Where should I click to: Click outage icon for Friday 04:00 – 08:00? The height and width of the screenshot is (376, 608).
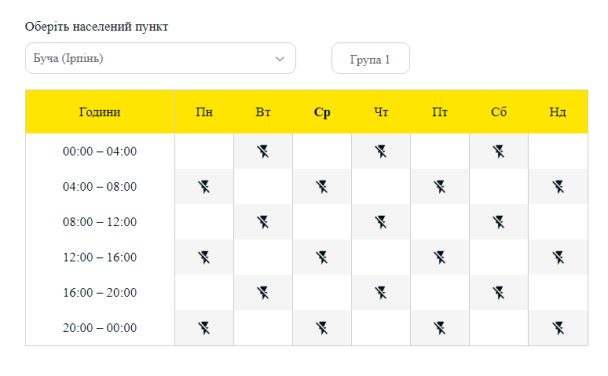(x=440, y=186)
